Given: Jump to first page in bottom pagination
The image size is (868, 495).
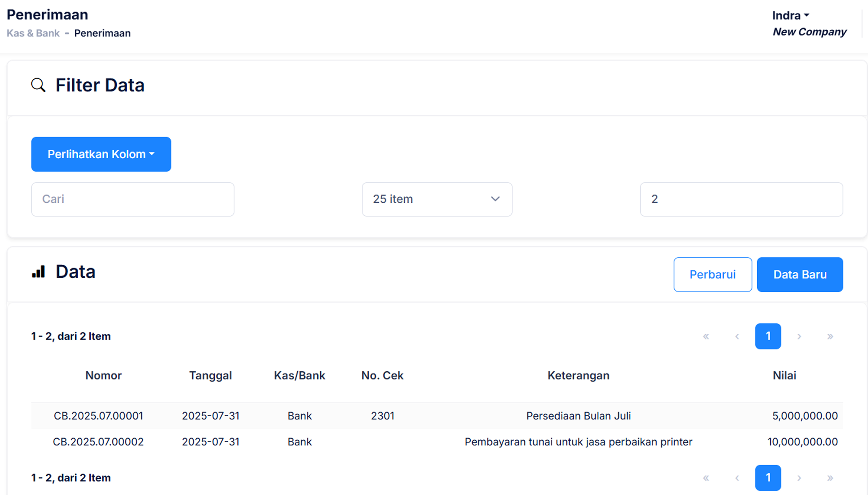Looking at the screenshot, I should [706, 478].
